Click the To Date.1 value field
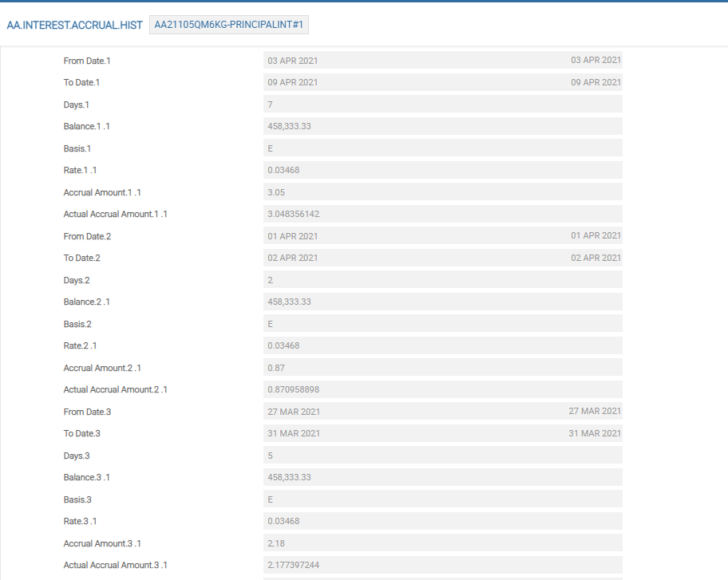 [442, 82]
